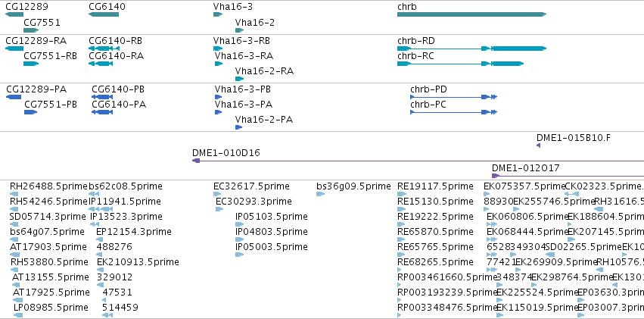644x319 pixels.
Task: Click the DME1-015B10.F marker arrow
Action: click(x=539, y=145)
